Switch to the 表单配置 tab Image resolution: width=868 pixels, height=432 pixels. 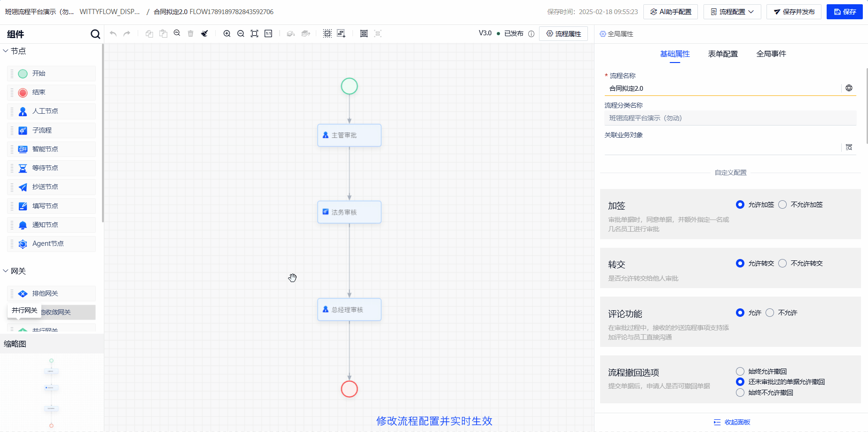tap(723, 54)
